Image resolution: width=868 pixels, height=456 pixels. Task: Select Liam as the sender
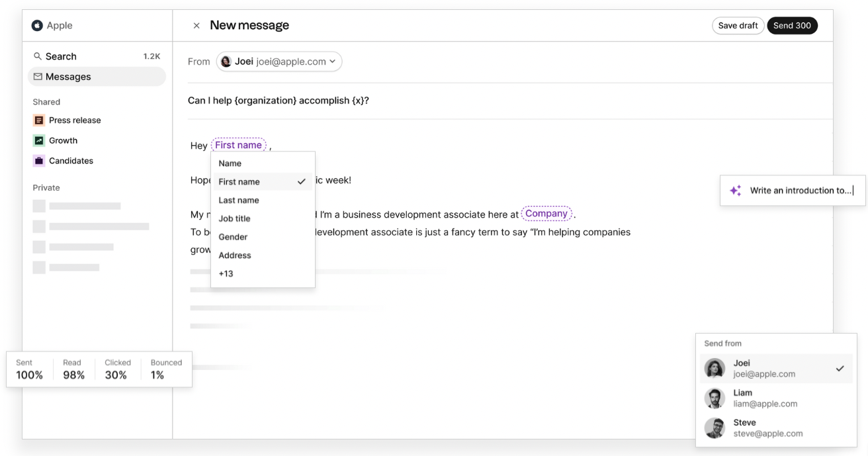pyautogui.click(x=776, y=398)
